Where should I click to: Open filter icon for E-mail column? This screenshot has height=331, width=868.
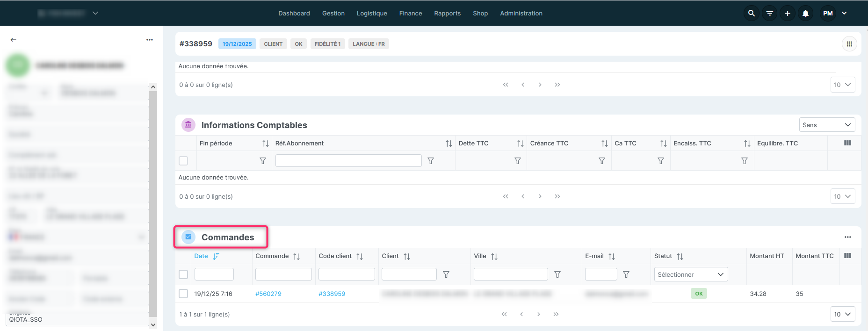click(626, 274)
